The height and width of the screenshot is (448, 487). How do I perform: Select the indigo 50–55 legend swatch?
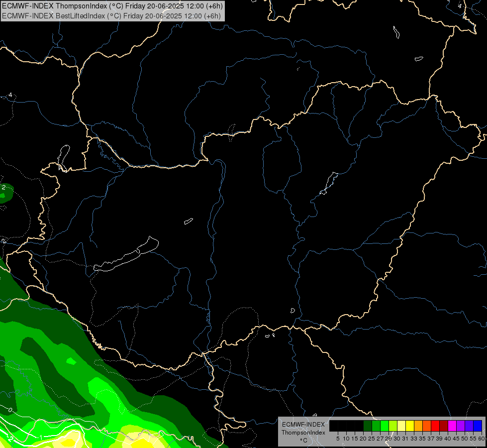[x=469, y=426]
